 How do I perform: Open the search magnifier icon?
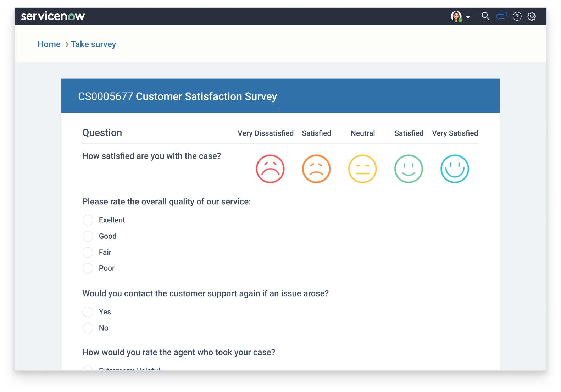485,16
